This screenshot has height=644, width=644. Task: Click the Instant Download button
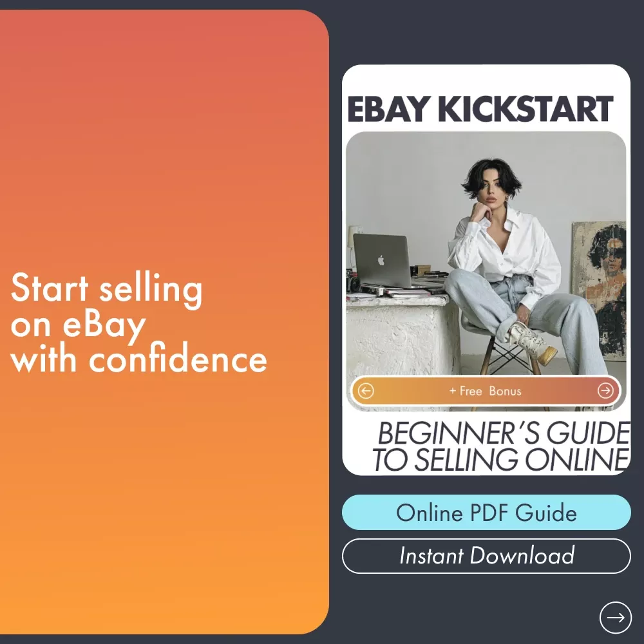click(x=486, y=556)
